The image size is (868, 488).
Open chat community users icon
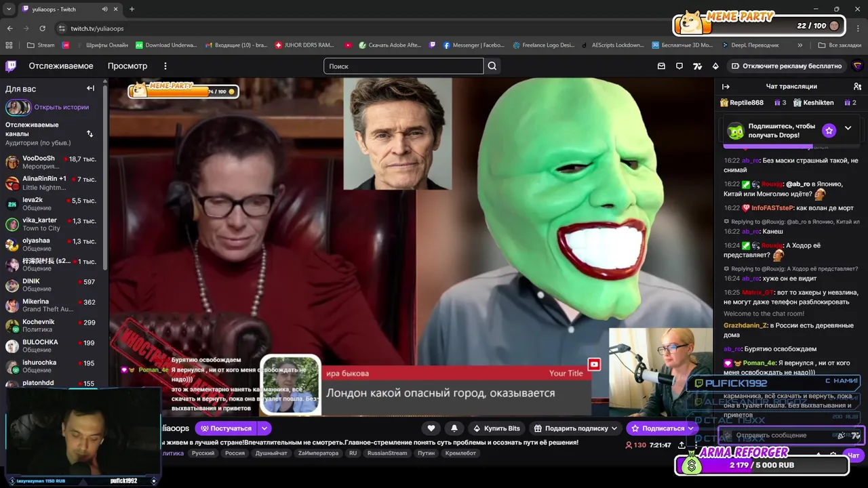point(857,86)
